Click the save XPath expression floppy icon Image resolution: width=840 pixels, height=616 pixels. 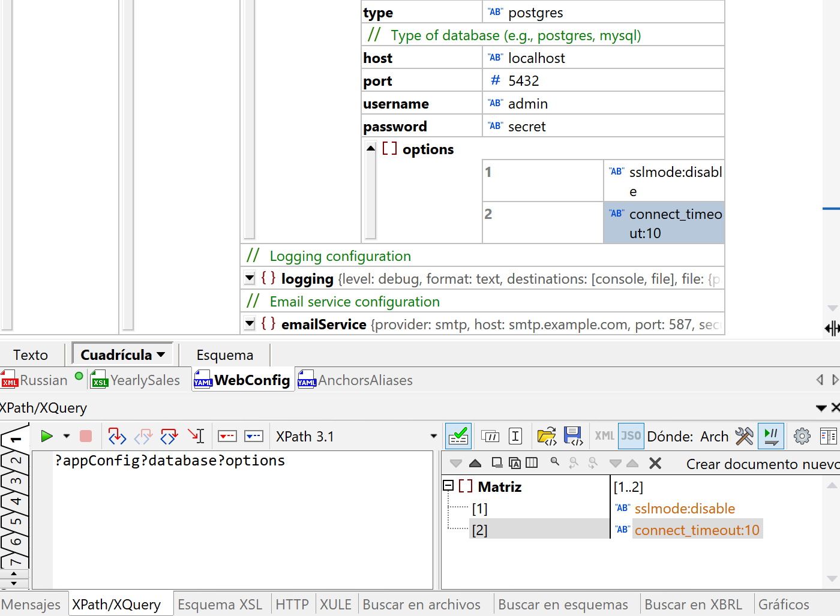573,436
